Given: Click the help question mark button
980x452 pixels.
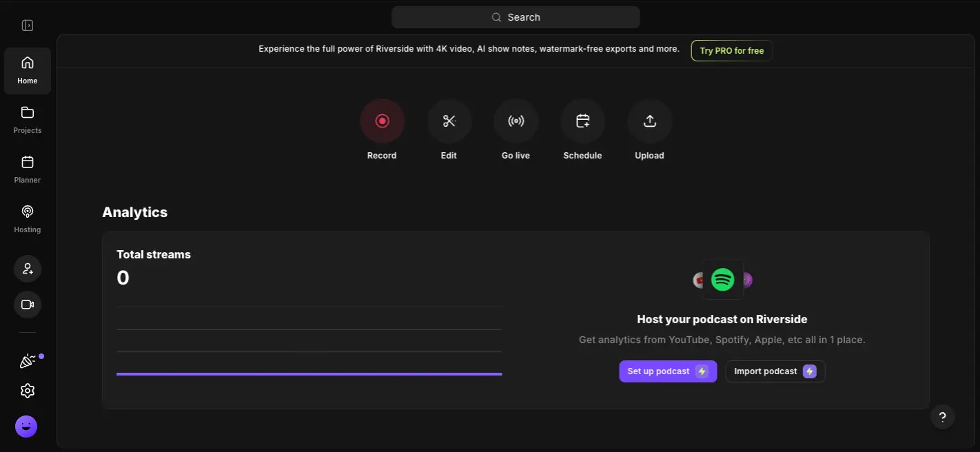Looking at the screenshot, I should (942, 416).
